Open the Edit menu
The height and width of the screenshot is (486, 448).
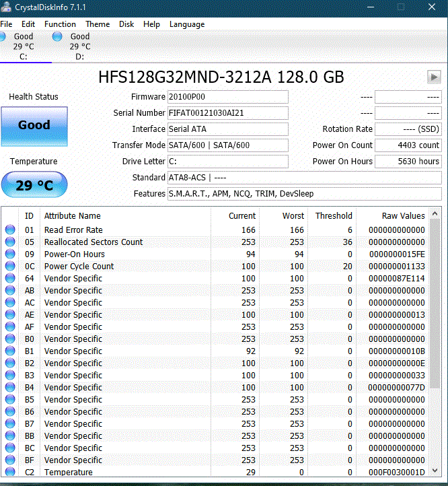(28, 24)
